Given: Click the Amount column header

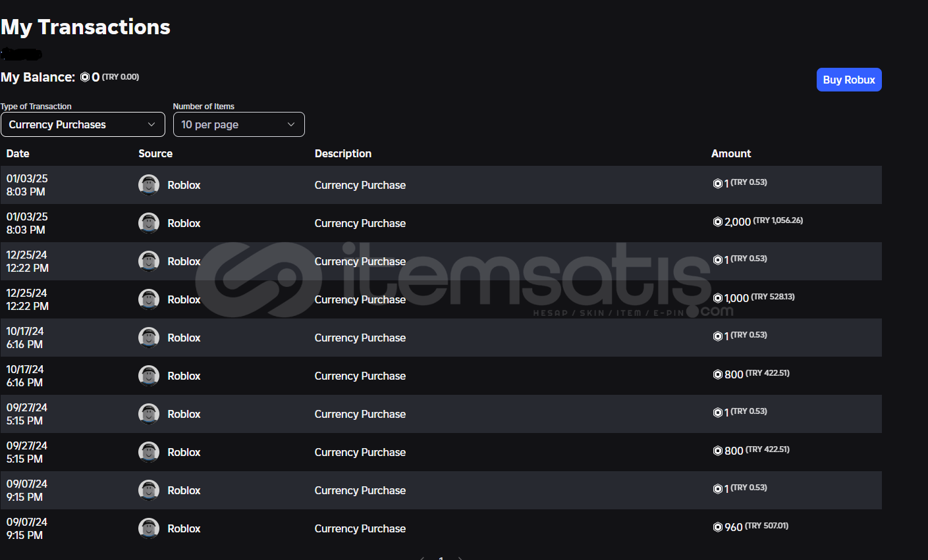Looking at the screenshot, I should (731, 153).
